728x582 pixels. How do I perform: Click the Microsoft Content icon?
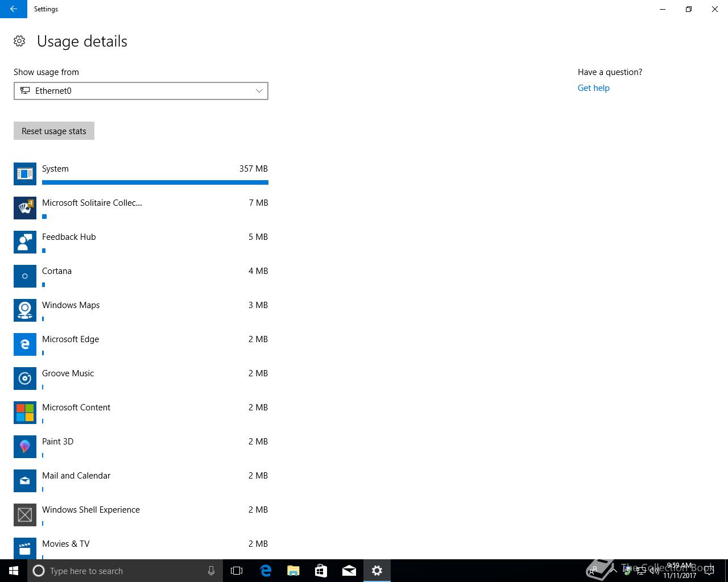25,413
